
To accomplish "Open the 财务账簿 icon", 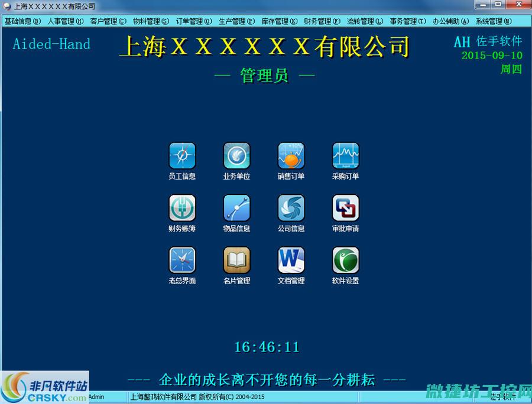I will (x=182, y=208).
